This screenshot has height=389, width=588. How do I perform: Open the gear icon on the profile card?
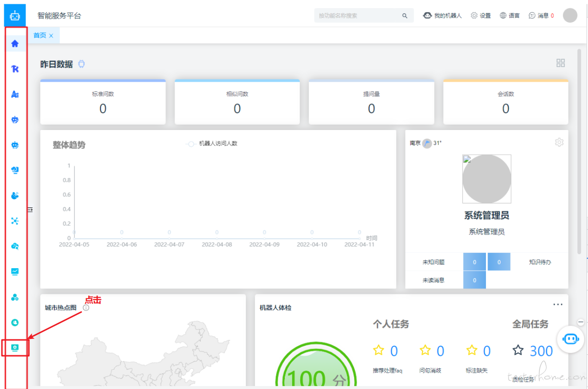(x=559, y=142)
